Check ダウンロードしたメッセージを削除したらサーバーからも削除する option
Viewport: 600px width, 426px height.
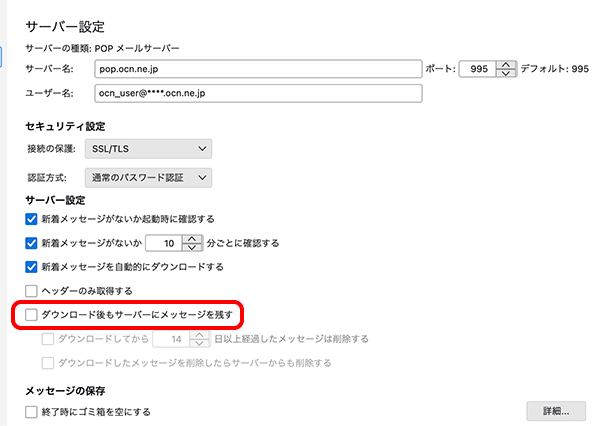pos(48,363)
